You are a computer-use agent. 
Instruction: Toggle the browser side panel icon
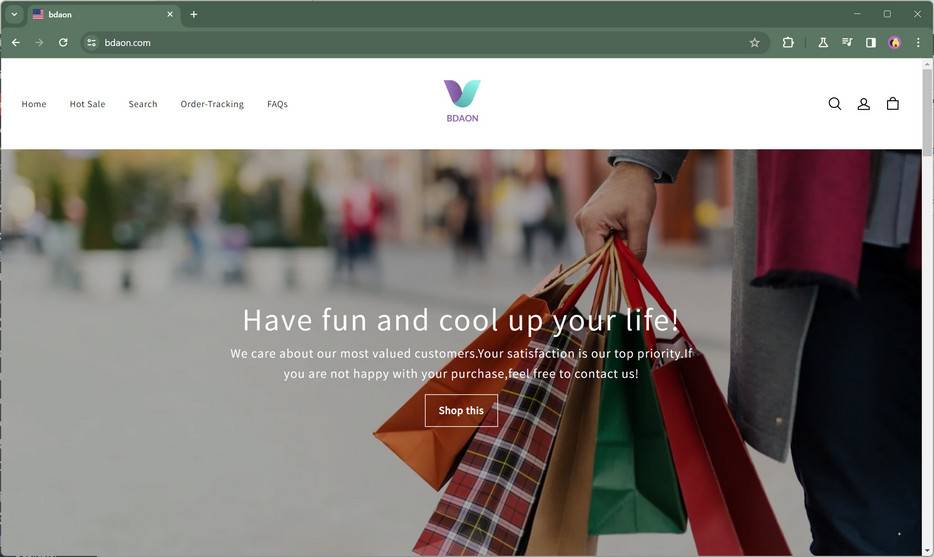tap(871, 42)
